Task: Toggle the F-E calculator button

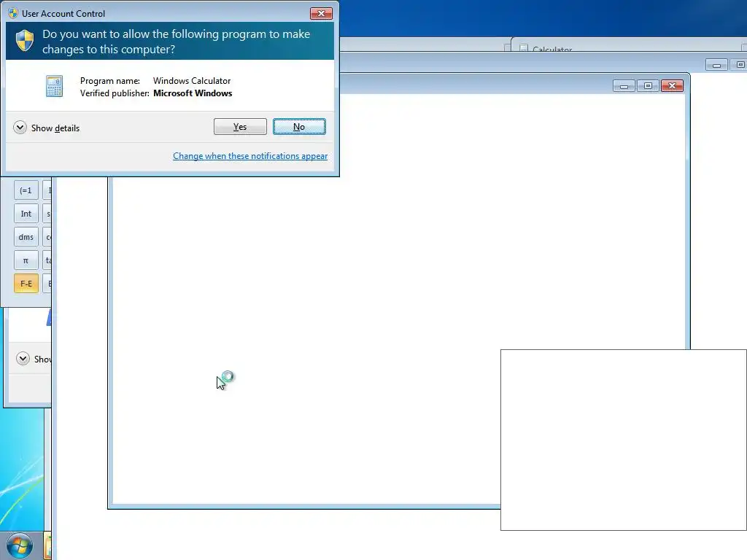Action: click(26, 284)
